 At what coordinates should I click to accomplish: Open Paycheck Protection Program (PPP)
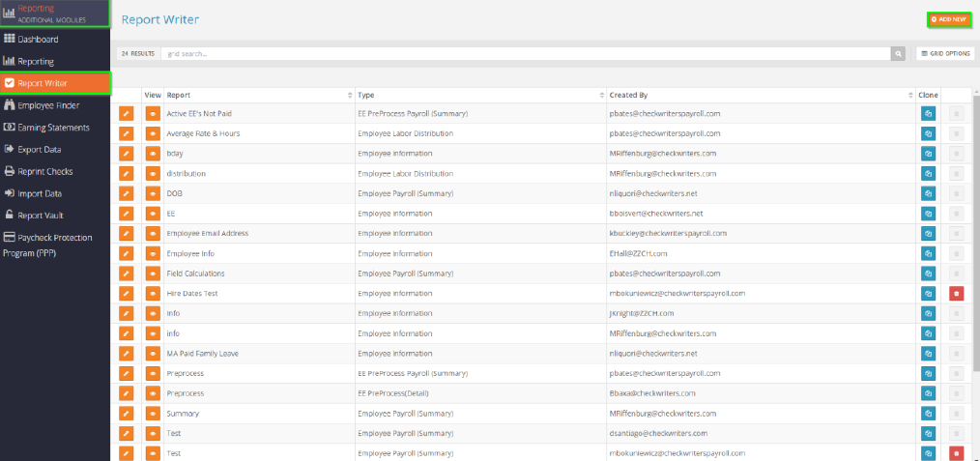47,245
